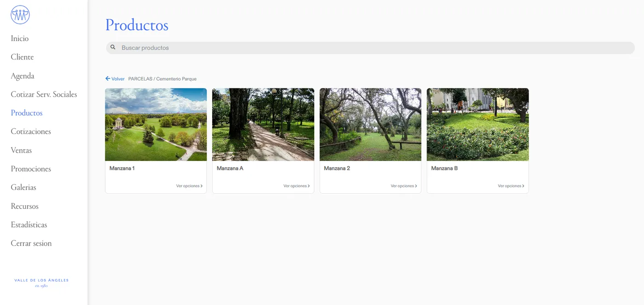Open the Manzana A path photo
The height and width of the screenshot is (305, 644).
[263, 125]
